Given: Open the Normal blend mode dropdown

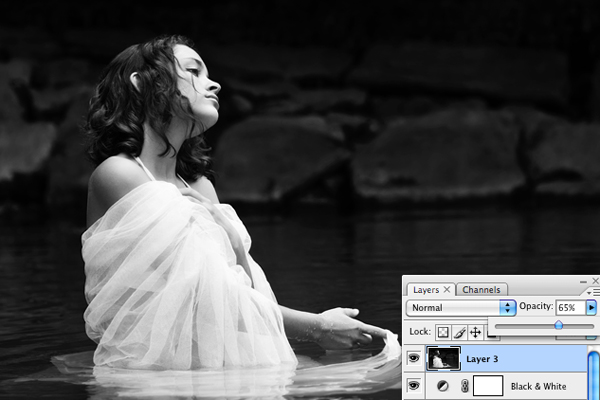Looking at the screenshot, I should [x=461, y=307].
